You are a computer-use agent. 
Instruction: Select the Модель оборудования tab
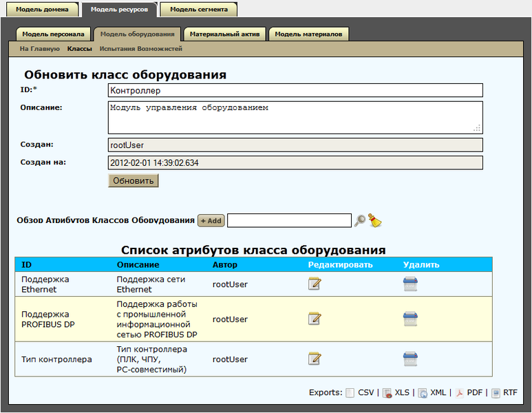[x=138, y=34]
